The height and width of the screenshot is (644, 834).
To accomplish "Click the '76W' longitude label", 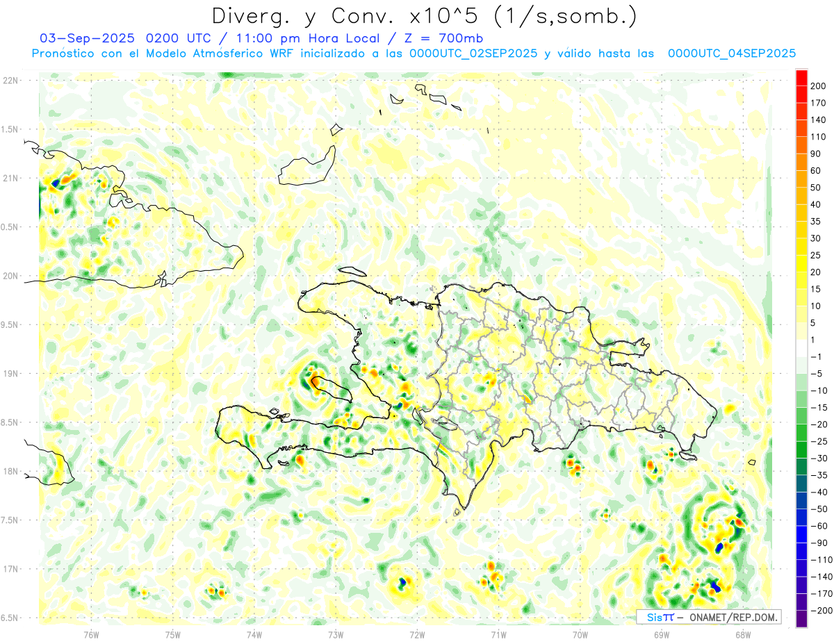I will 91,634.
